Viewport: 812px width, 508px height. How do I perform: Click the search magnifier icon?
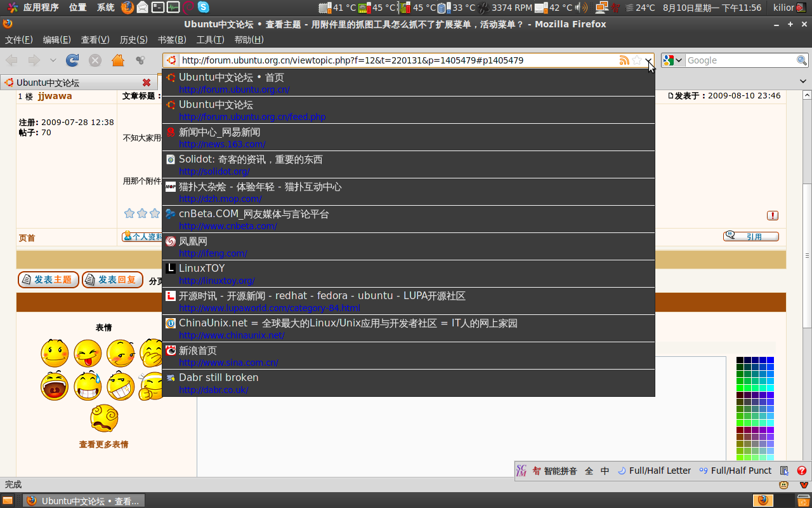[x=802, y=60]
